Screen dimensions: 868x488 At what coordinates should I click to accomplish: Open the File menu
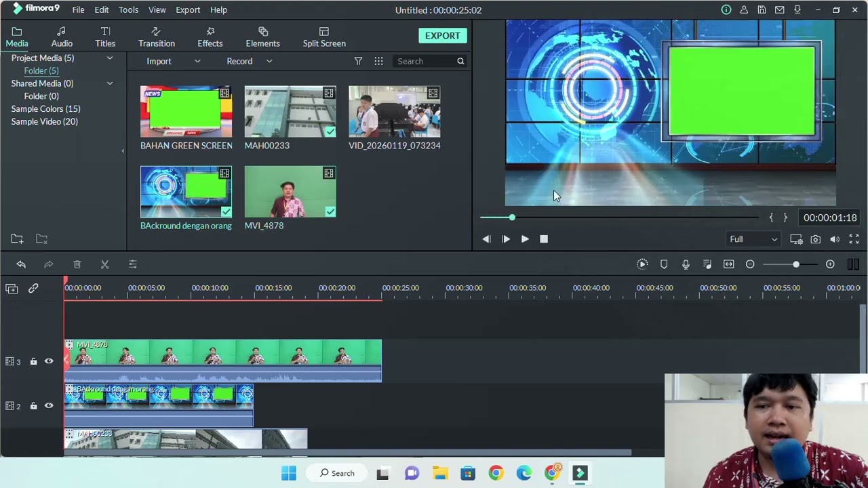point(78,9)
